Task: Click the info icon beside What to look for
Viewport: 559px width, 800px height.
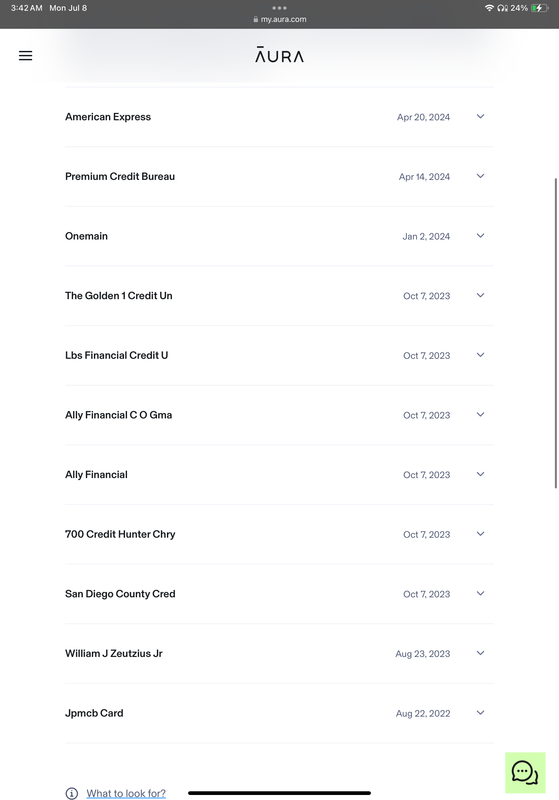Action: click(72, 793)
